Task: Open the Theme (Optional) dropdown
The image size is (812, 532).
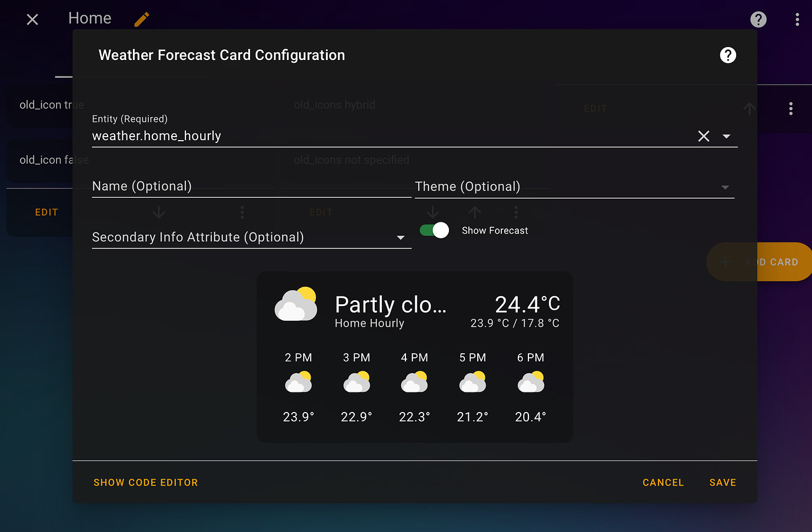Action: pyautogui.click(x=724, y=187)
